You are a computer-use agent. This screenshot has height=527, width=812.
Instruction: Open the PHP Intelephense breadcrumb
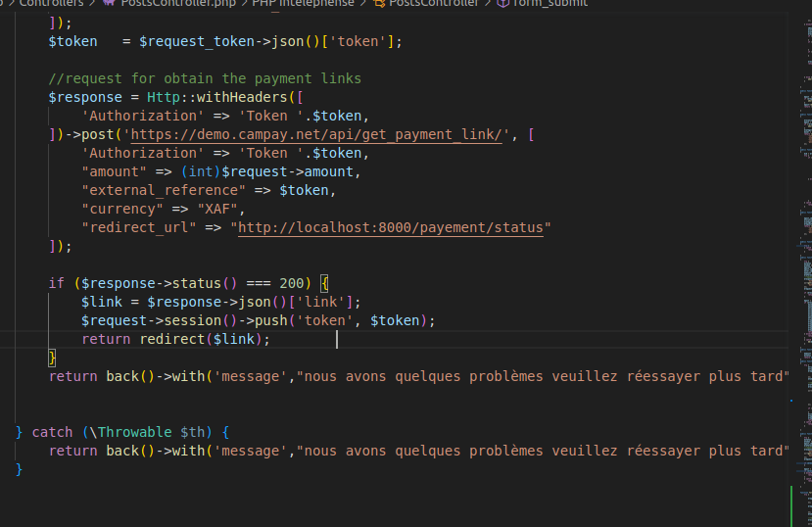click(303, 3)
